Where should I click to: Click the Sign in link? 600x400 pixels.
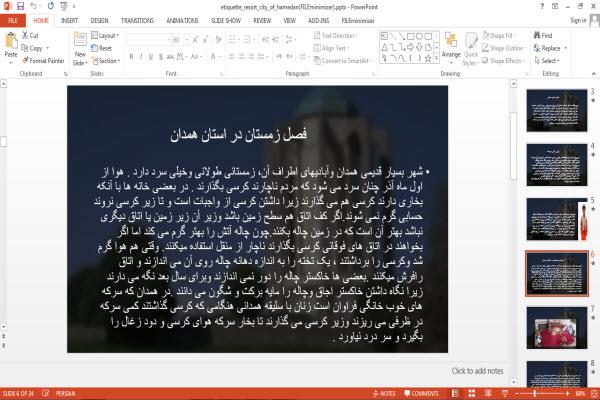pos(578,20)
